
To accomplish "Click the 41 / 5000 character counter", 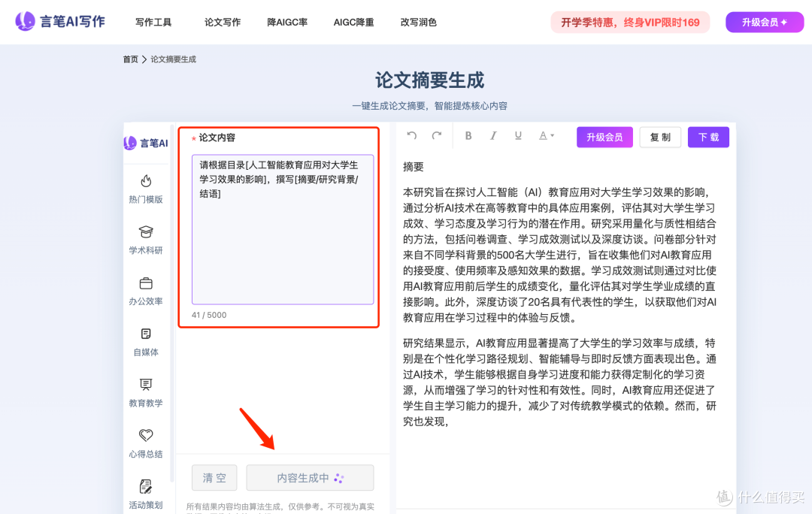I will coord(209,315).
